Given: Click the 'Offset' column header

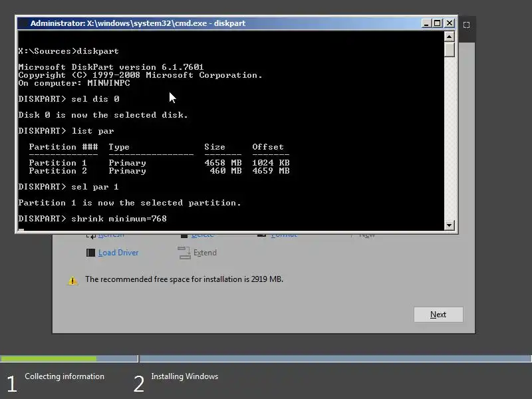Looking at the screenshot, I should (x=268, y=147).
